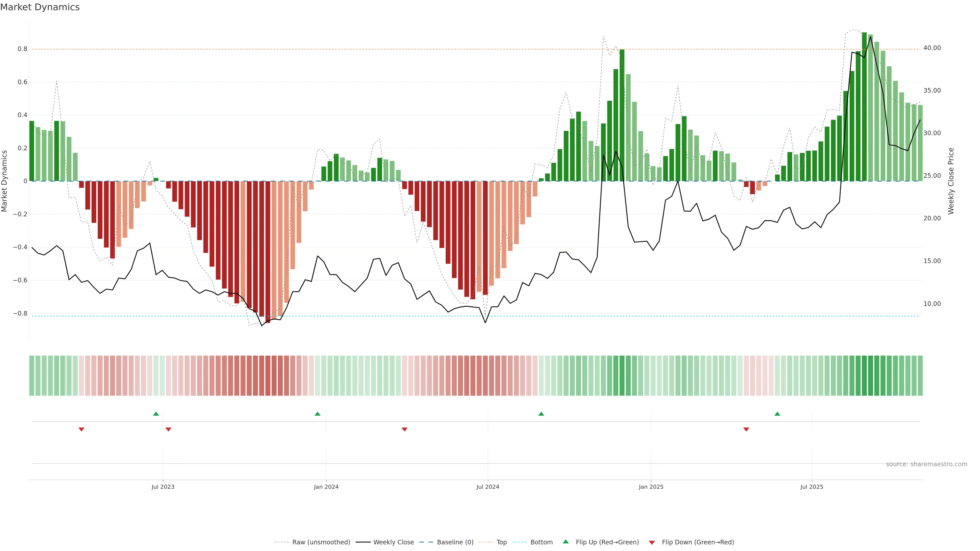Screen dimensions: 980x551
Task: Click the last green flip-up marker
Action: (x=777, y=414)
